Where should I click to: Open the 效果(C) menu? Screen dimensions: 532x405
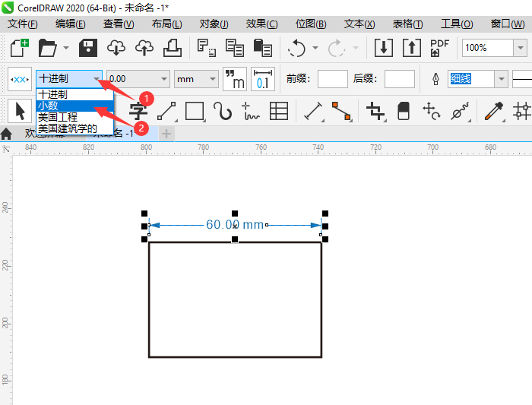click(262, 24)
